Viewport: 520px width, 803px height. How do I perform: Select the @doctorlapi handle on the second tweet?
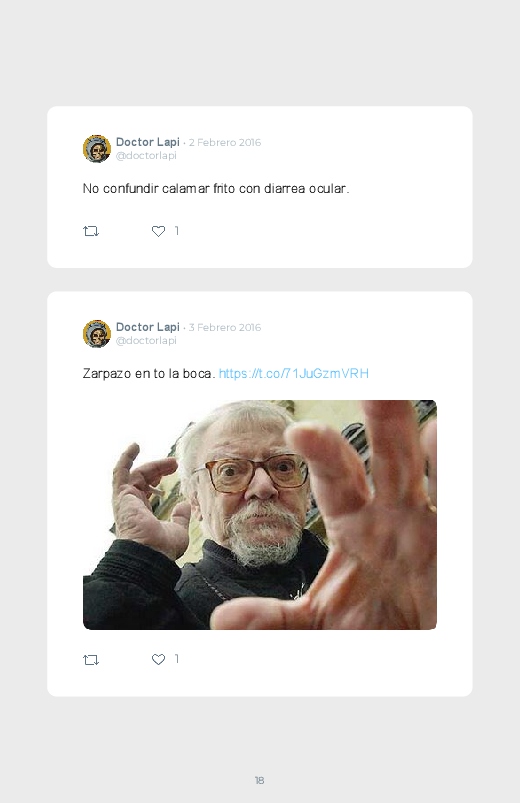(x=146, y=340)
